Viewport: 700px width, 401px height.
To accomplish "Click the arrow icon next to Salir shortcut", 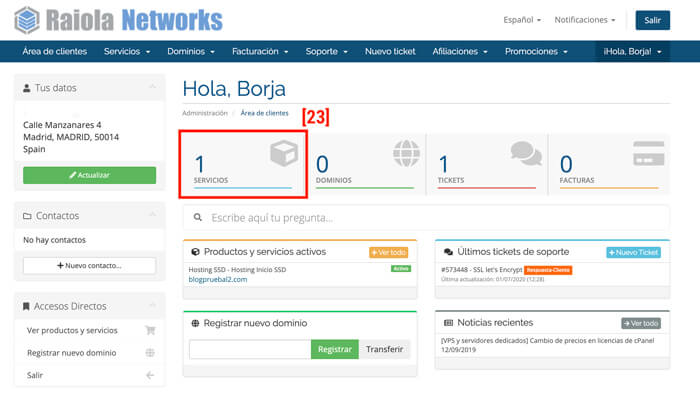I will 150,375.
